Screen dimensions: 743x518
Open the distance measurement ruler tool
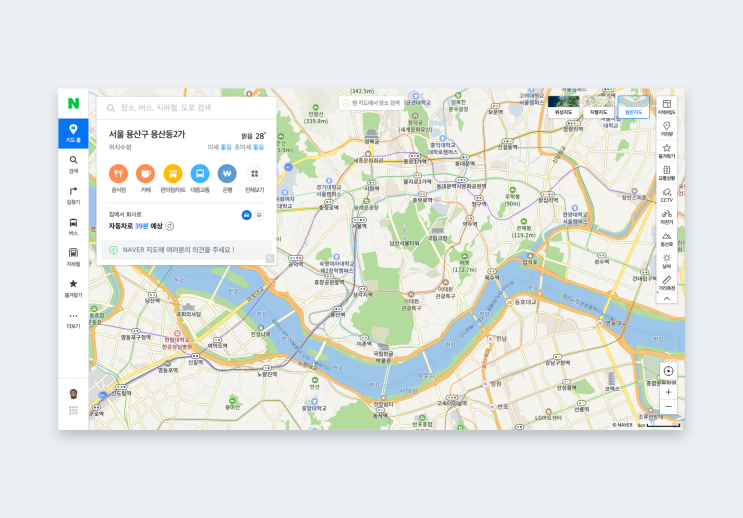point(666,282)
